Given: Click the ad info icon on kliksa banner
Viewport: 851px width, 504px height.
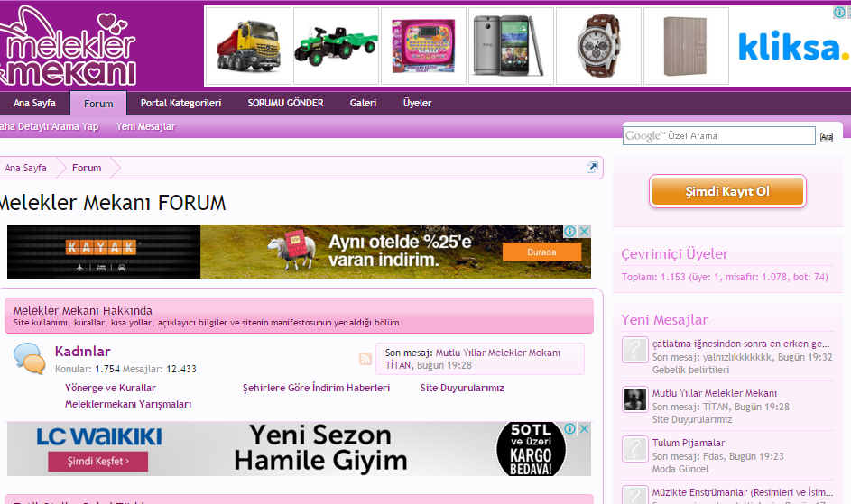Looking at the screenshot, I should click(839, 12).
